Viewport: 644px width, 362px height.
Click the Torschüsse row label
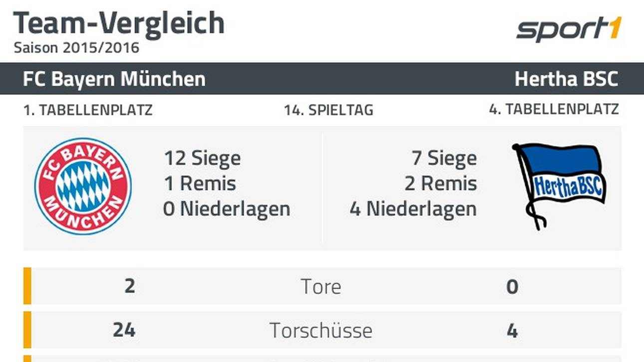click(x=321, y=330)
